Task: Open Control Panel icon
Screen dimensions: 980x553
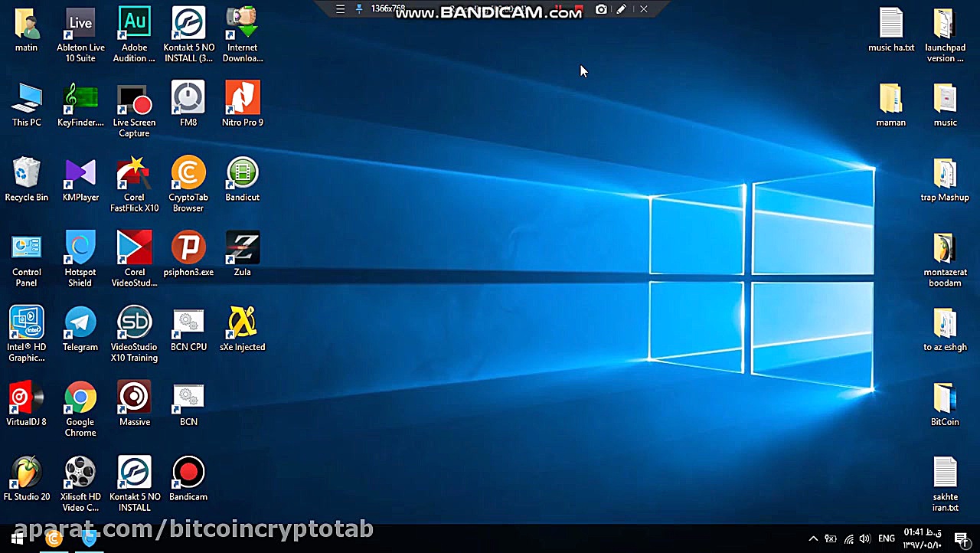Action: click(x=26, y=247)
